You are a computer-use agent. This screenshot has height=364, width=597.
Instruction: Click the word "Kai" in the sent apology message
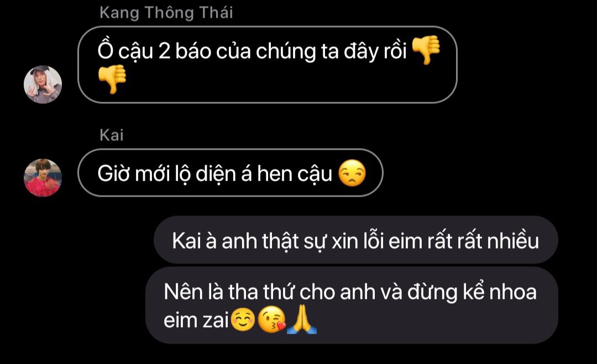click(x=186, y=241)
